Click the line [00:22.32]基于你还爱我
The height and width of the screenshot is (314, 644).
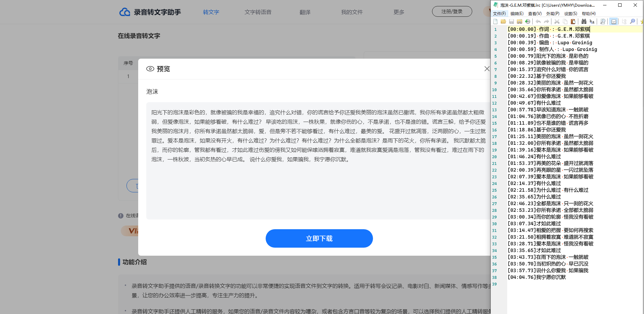537,76
